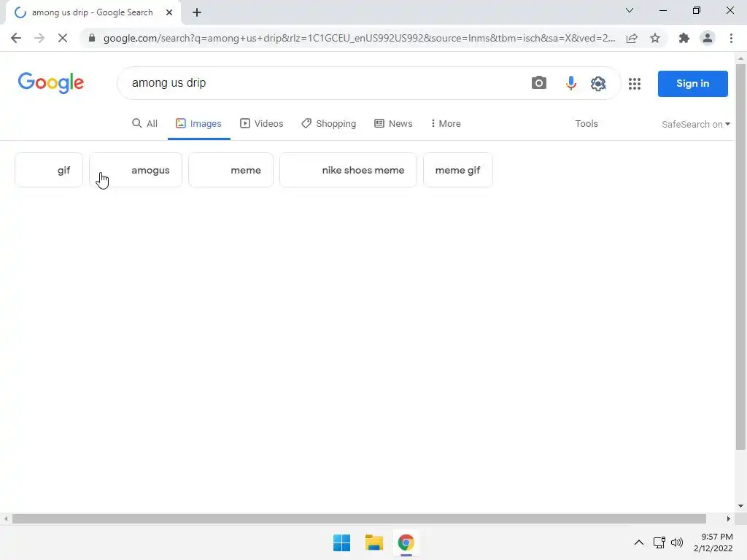This screenshot has width=747, height=560.
Task: Open a new tab with plus button
Action: [197, 12]
